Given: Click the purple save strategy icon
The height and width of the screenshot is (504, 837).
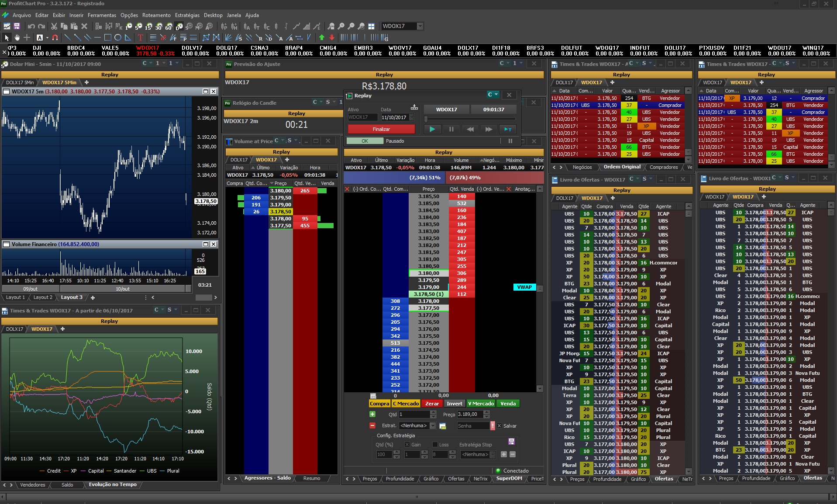Looking at the screenshot, I should pos(511,441).
